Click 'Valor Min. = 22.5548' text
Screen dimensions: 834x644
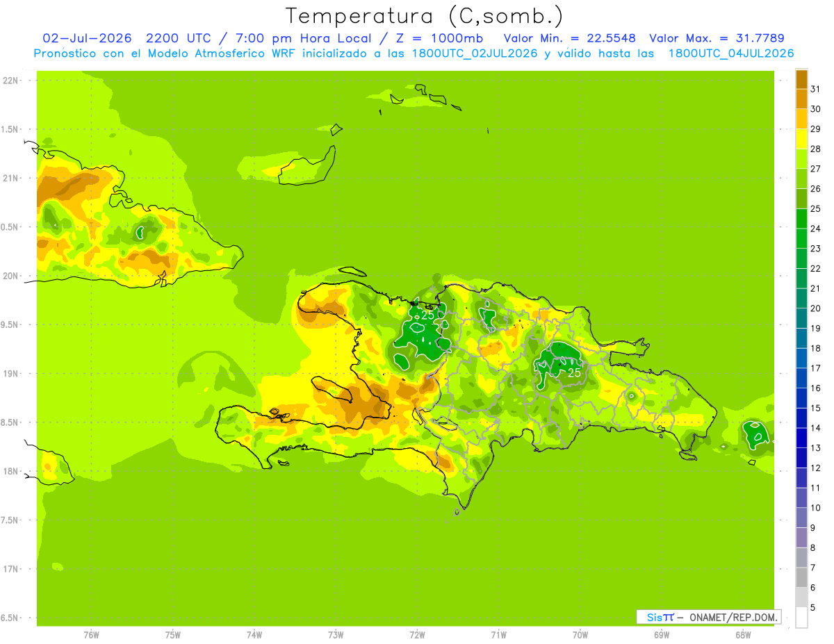coord(569,38)
